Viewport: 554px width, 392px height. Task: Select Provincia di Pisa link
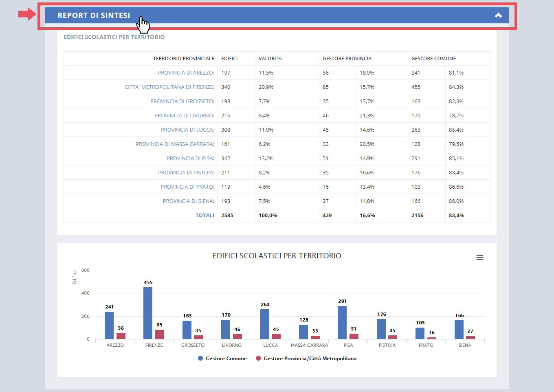pos(190,159)
